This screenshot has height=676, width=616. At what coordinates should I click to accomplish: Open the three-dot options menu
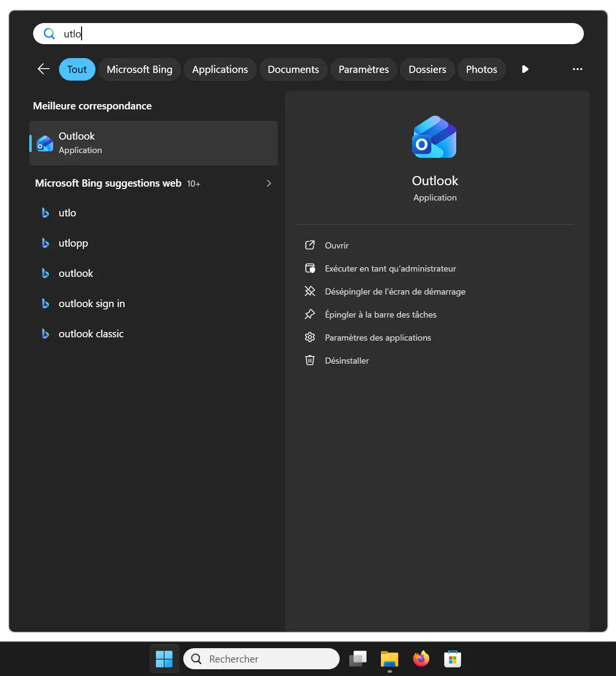coord(578,69)
